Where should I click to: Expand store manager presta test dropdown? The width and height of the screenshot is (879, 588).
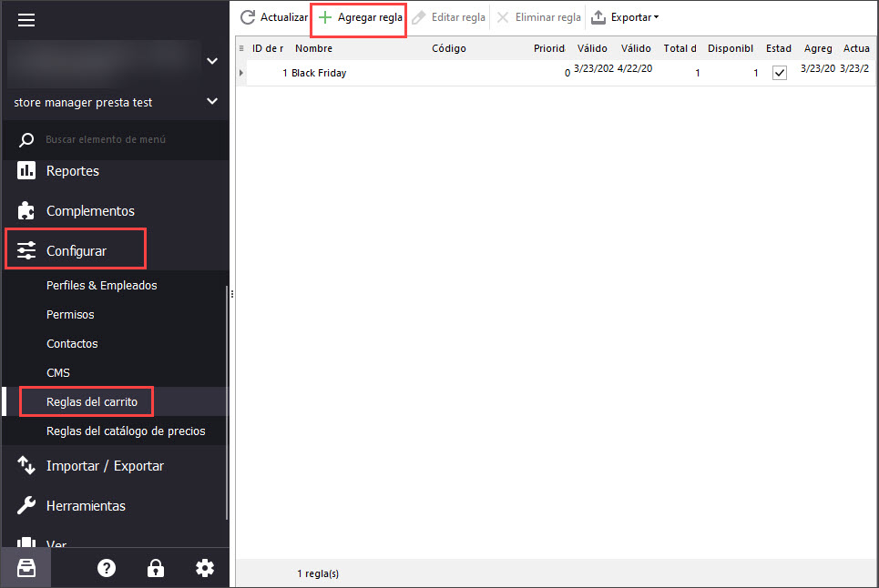click(212, 101)
